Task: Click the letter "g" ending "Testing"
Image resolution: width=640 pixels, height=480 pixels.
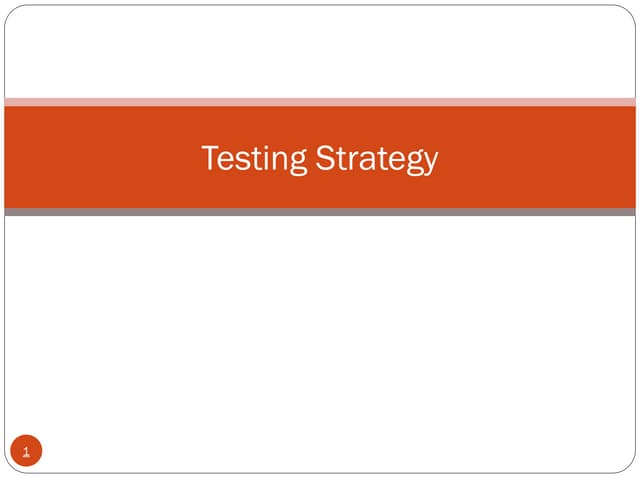Action: coord(298,162)
